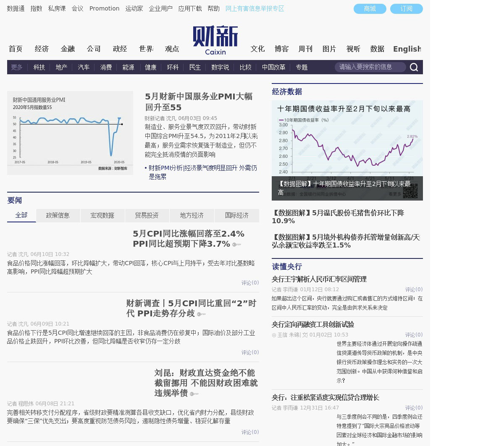Select the 政策信息 tab
The height and width of the screenshot is (446, 504).
[x=58, y=215]
